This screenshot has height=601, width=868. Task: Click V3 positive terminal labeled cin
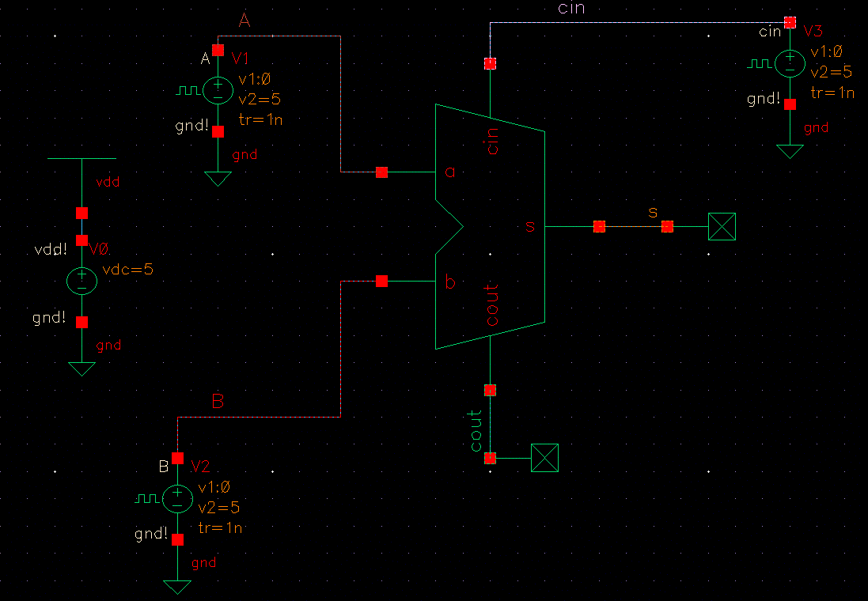coord(790,22)
